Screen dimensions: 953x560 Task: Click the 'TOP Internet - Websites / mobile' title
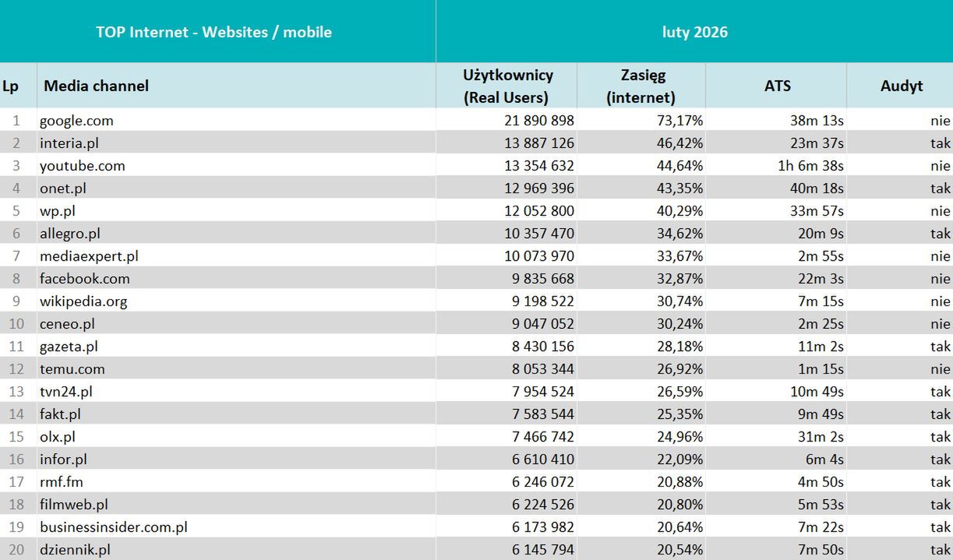click(x=214, y=32)
